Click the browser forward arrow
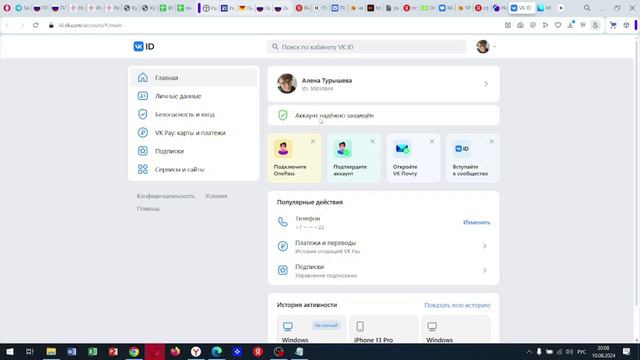Screen dimensions: 640x360 (x=22, y=25)
